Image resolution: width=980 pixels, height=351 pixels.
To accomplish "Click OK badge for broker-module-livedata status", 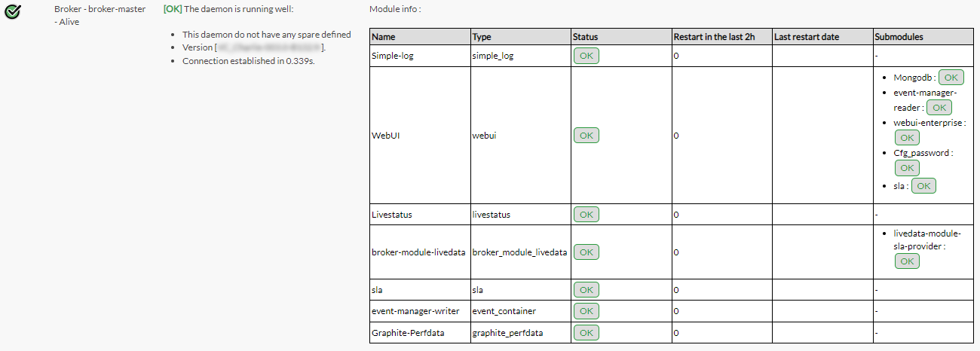I will 586,252.
